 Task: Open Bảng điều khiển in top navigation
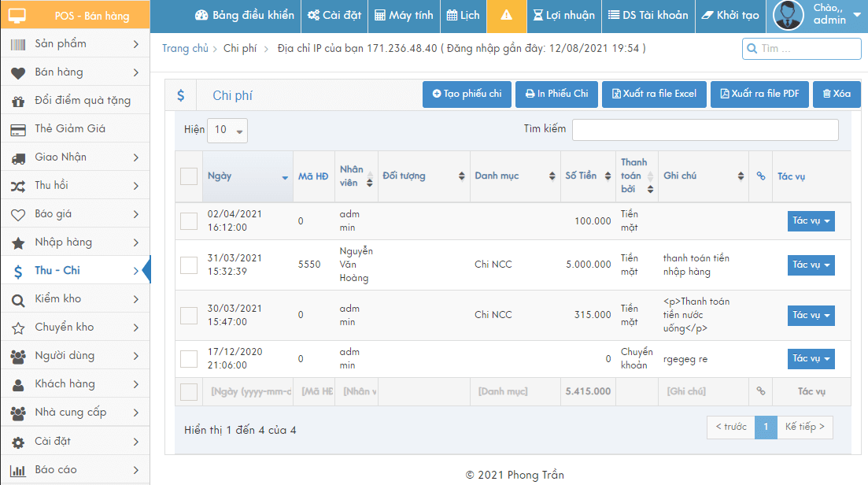[244, 16]
